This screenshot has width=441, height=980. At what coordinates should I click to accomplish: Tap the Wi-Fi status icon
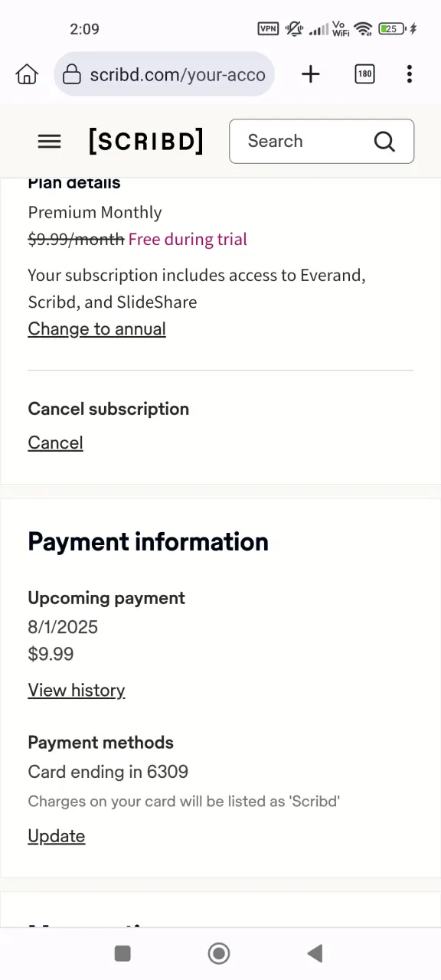tap(363, 29)
